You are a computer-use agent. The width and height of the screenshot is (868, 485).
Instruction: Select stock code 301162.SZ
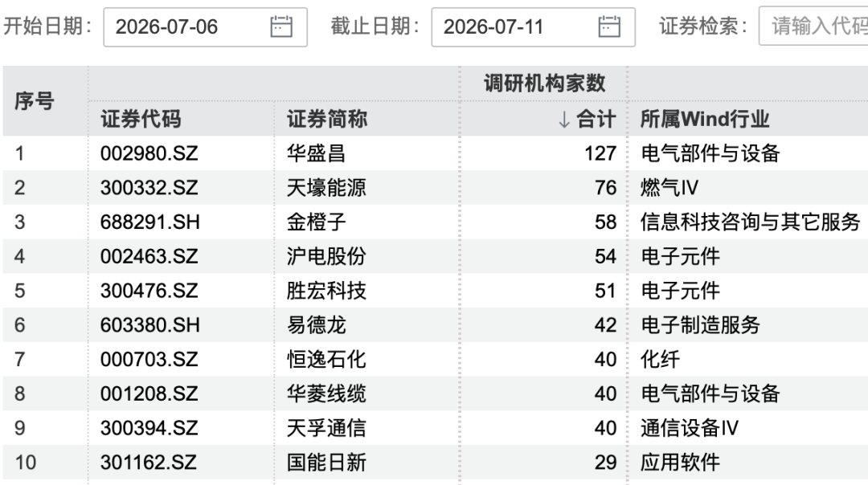click(149, 462)
